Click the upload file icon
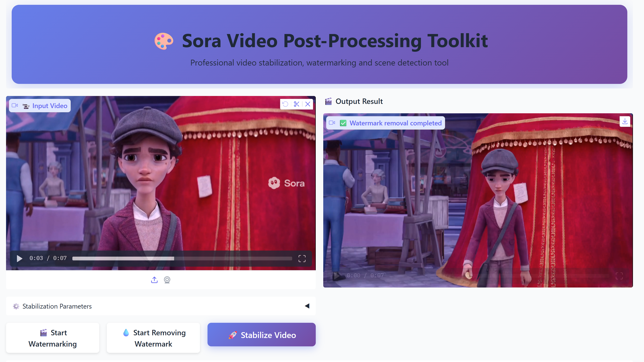 coord(154,280)
